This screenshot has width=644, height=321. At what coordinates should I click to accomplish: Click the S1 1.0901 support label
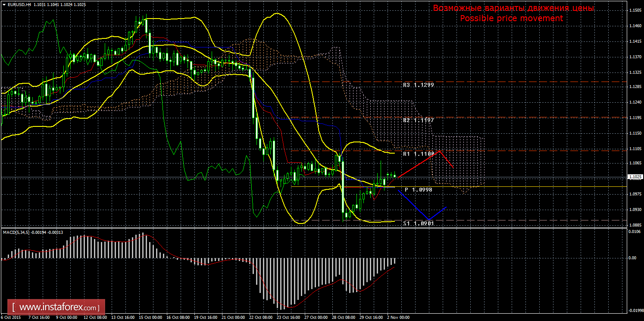(418, 223)
